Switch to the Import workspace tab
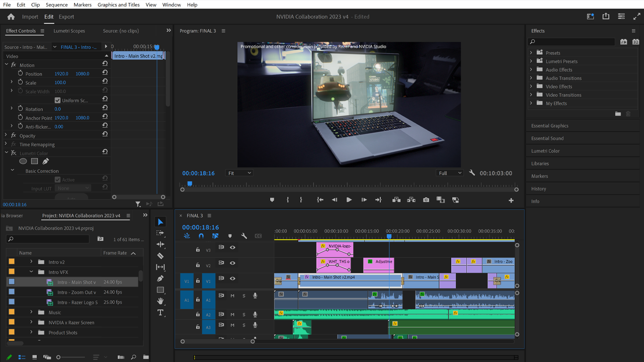644x362 pixels. point(30,17)
